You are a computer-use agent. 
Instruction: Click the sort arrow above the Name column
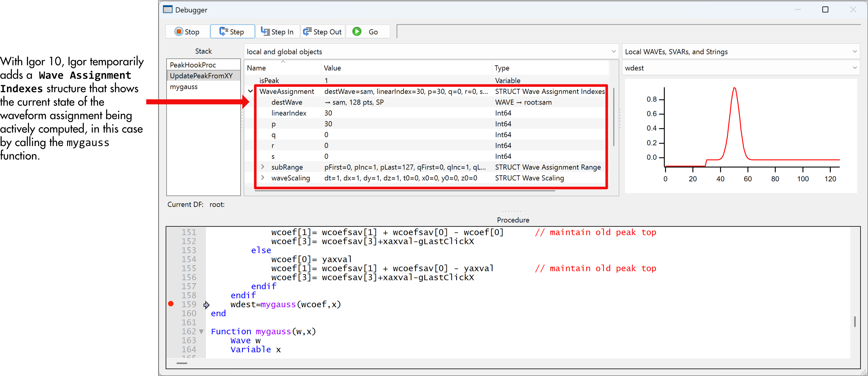pos(283,62)
